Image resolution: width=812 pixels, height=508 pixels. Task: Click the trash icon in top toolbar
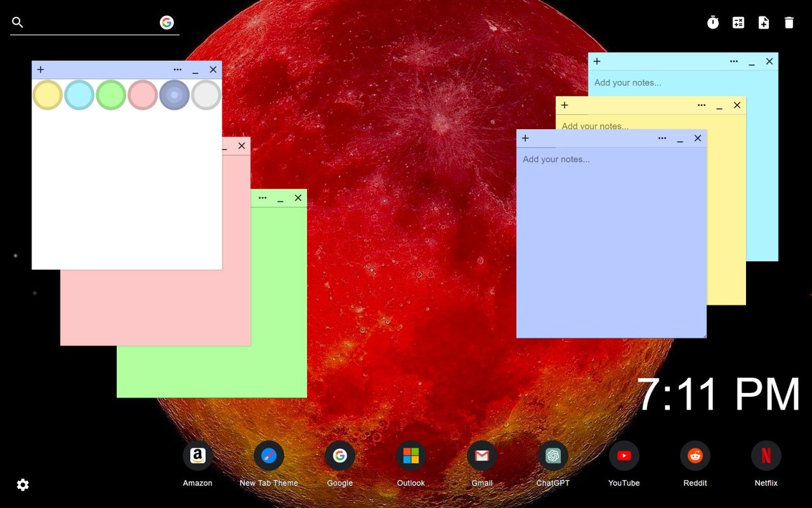tap(789, 23)
